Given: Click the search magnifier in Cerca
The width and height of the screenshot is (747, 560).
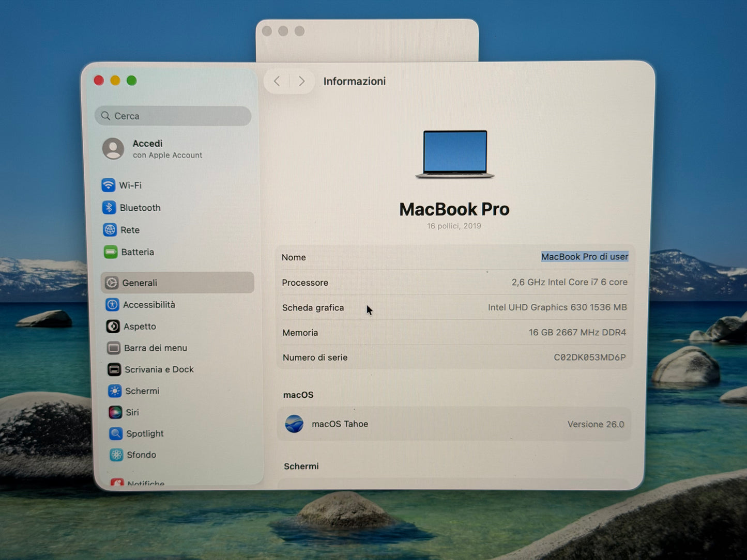Looking at the screenshot, I should pos(105,116).
